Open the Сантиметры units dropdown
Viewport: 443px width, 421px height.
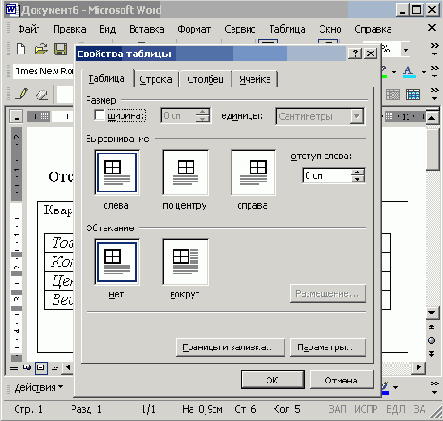(x=357, y=116)
